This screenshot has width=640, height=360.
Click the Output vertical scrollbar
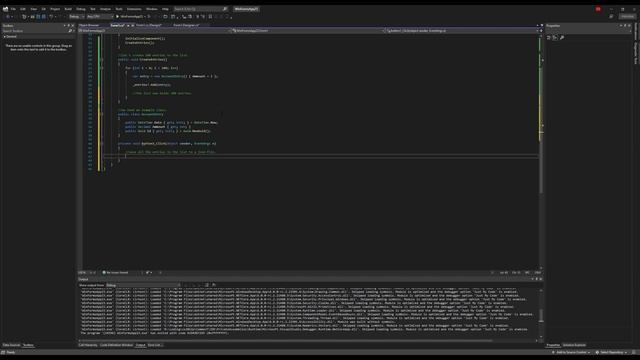541,313
